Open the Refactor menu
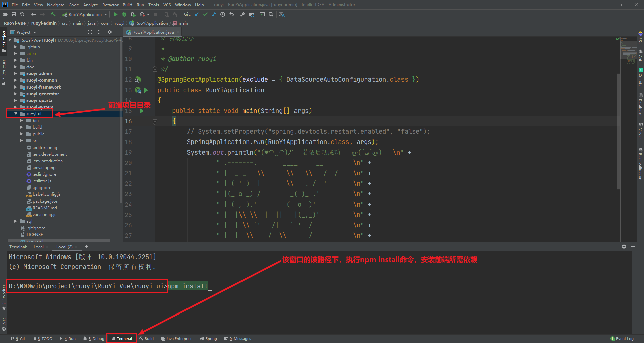Viewport: 644px width, 343px height. pyautogui.click(x=110, y=5)
